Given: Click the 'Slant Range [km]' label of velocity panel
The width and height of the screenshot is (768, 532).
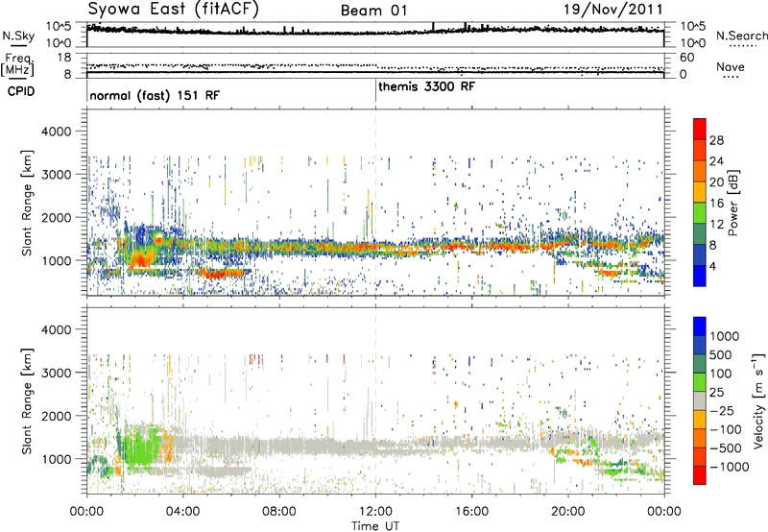Looking at the screenshot, I should (x=27, y=401).
